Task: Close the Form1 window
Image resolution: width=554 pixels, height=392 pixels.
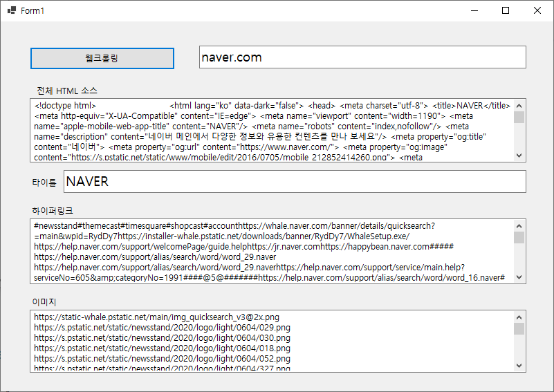Action: (537, 10)
